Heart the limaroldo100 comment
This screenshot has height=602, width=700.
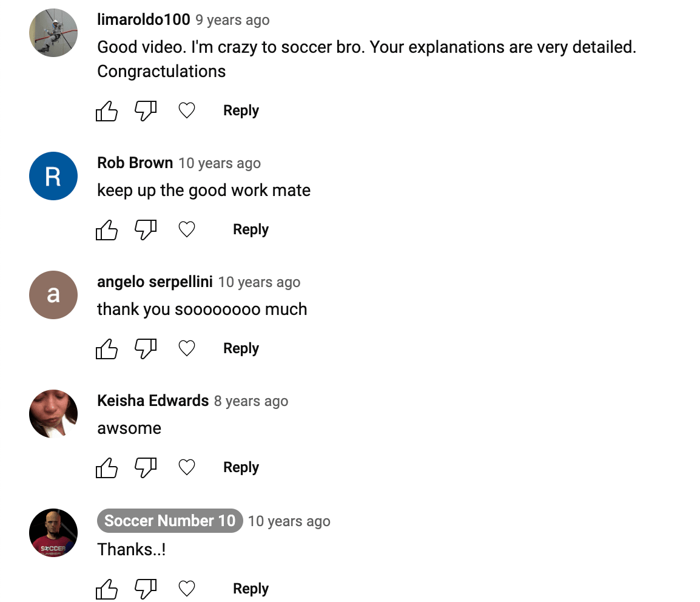(x=187, y=110)
